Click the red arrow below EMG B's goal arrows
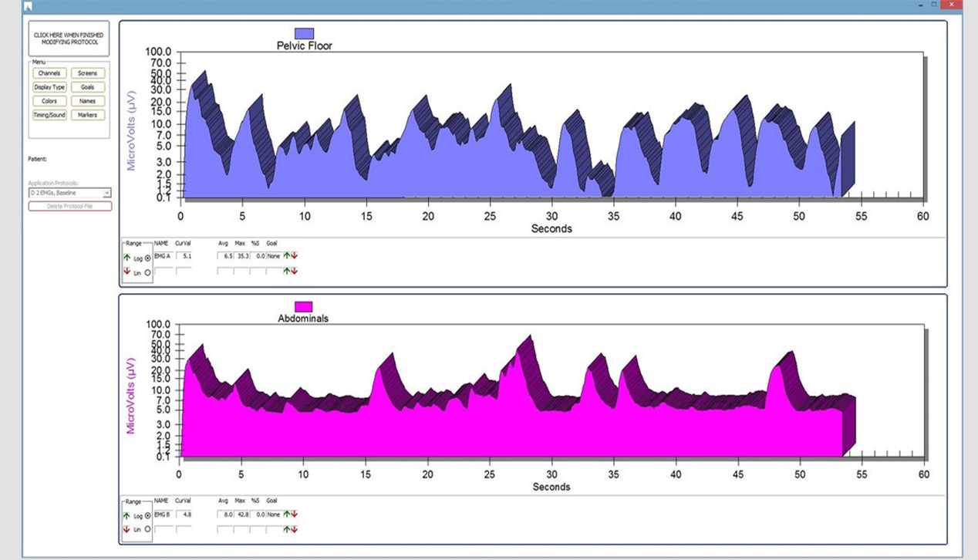Screen dimensions: 978x560 point(294,528)
